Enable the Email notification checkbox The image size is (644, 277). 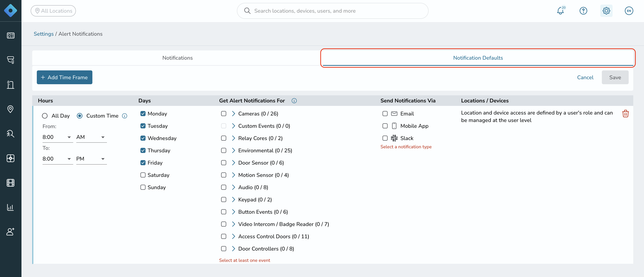point(385,114)
